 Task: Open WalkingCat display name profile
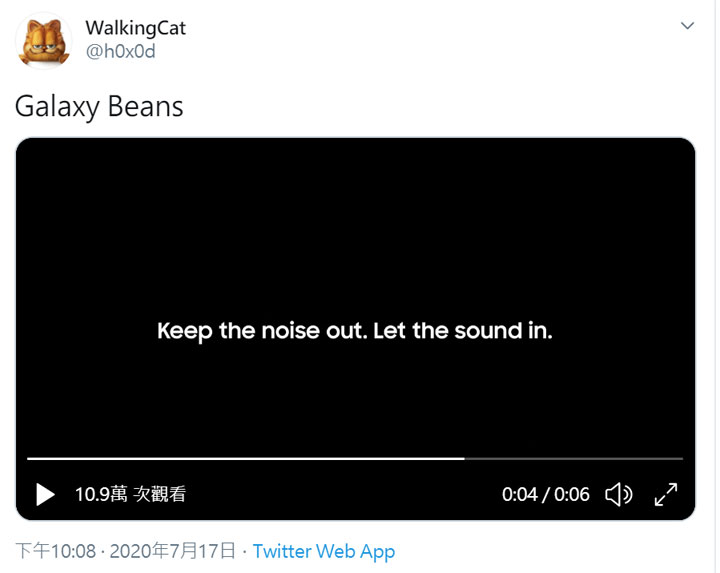coord(135,28)
